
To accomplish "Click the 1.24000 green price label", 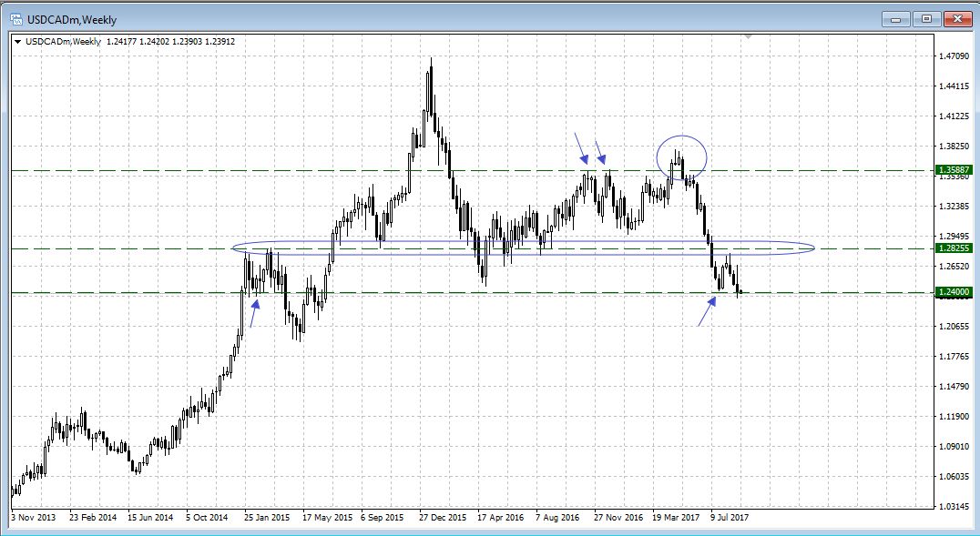I will pos(952,292).
